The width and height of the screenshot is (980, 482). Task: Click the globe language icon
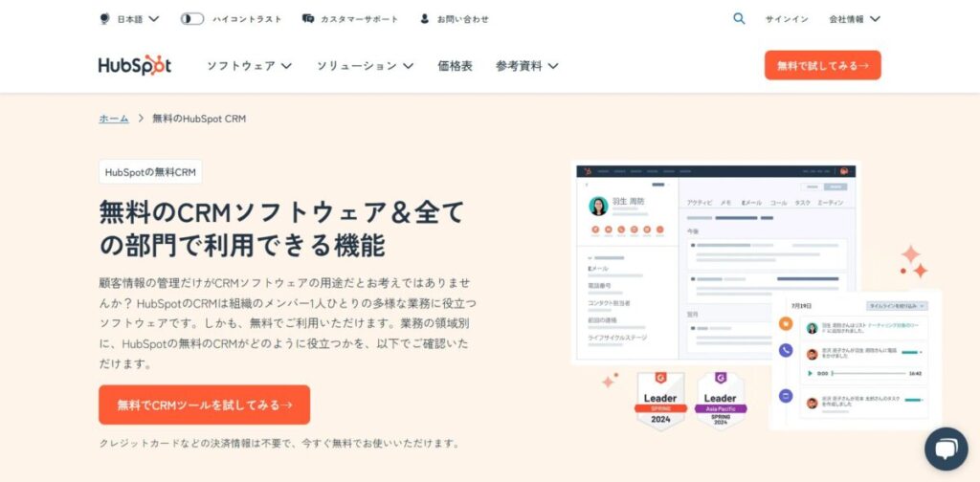104,19
